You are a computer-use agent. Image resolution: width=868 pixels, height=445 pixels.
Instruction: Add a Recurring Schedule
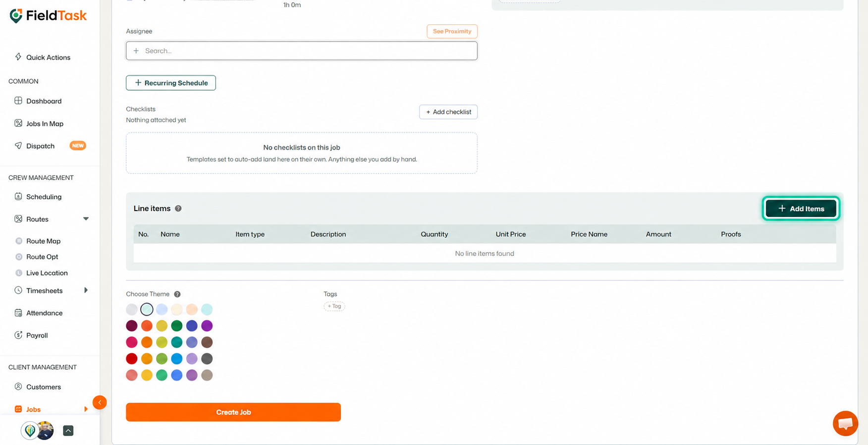171,83
